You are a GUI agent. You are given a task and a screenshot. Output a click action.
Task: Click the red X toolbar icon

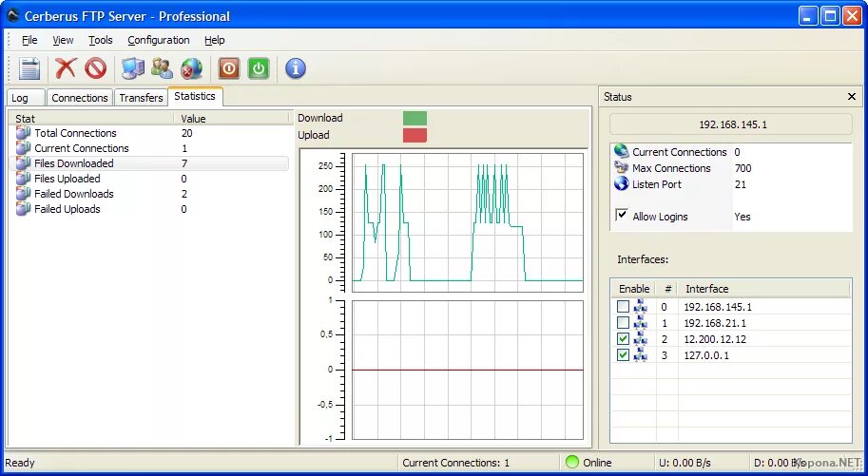(66, 68)
